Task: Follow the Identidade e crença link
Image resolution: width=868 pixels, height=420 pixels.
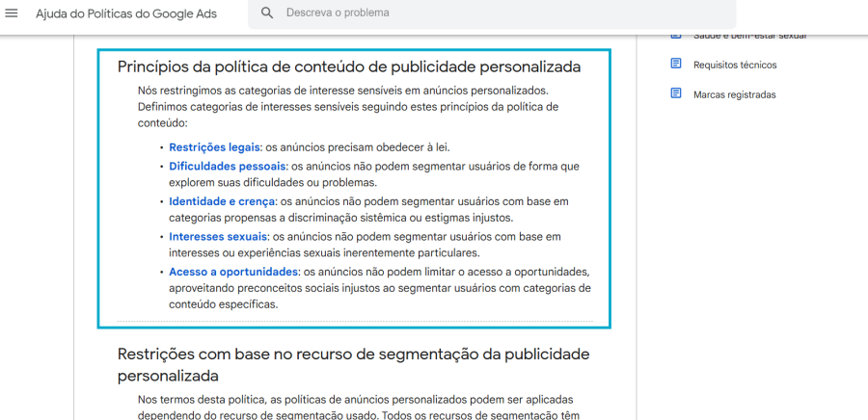Action: pos(222,201)
